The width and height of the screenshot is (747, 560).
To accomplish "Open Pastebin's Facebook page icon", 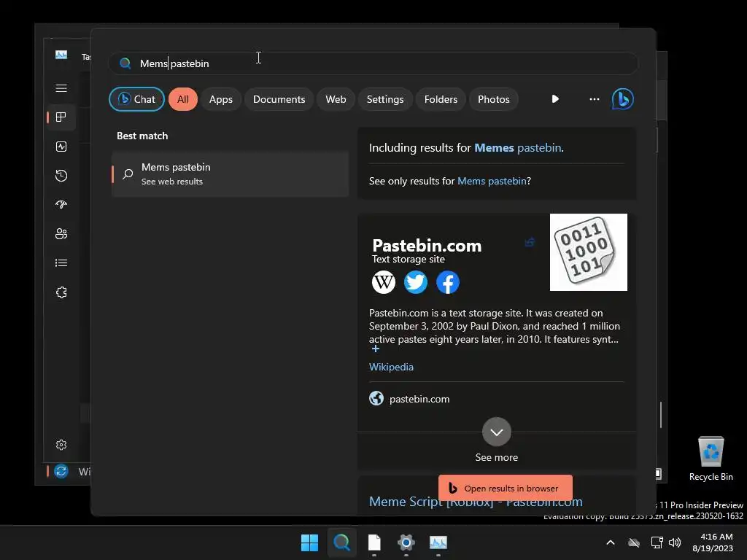I will tap(448, 282).
